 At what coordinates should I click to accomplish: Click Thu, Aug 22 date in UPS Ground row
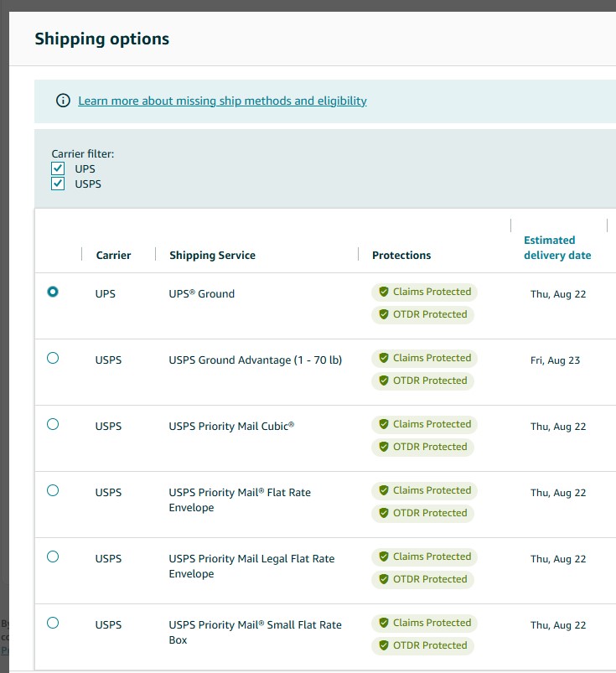[x=558, y=294]
